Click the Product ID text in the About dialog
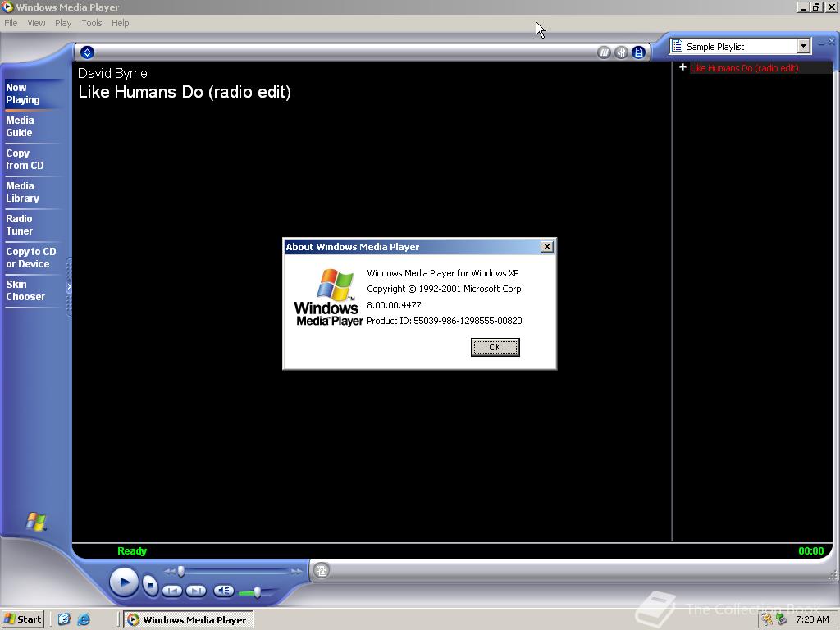 [444, 321]
